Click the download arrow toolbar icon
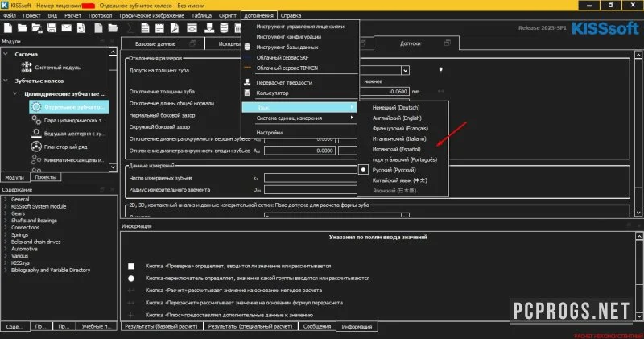 click(209, 28)
